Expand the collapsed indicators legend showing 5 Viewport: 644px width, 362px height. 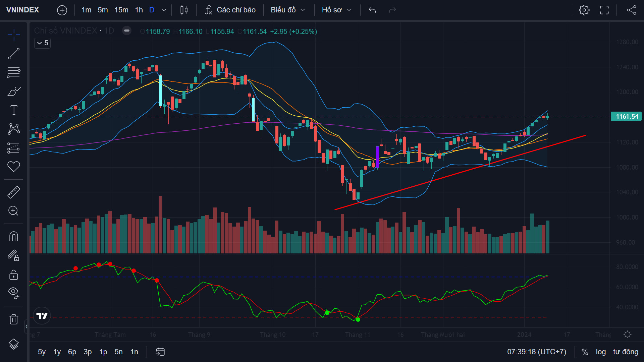43,43
